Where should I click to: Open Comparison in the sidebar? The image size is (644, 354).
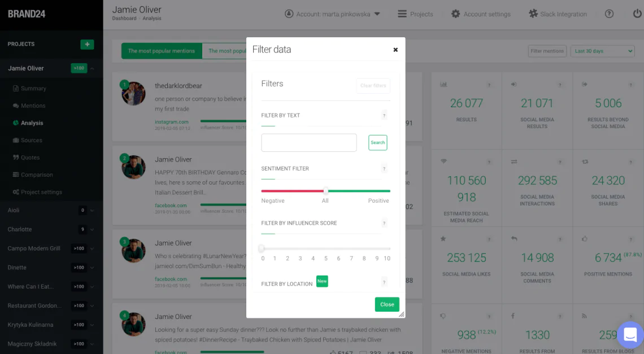(37, 174)
